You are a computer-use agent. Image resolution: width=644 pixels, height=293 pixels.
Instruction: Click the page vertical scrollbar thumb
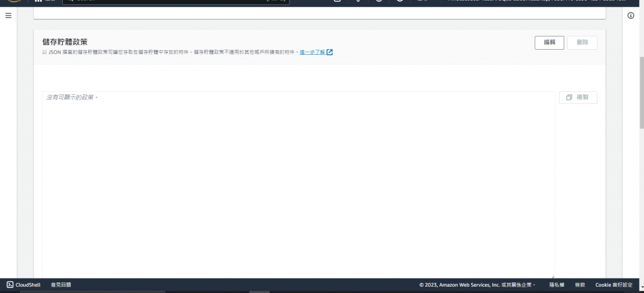click(641, 92)
